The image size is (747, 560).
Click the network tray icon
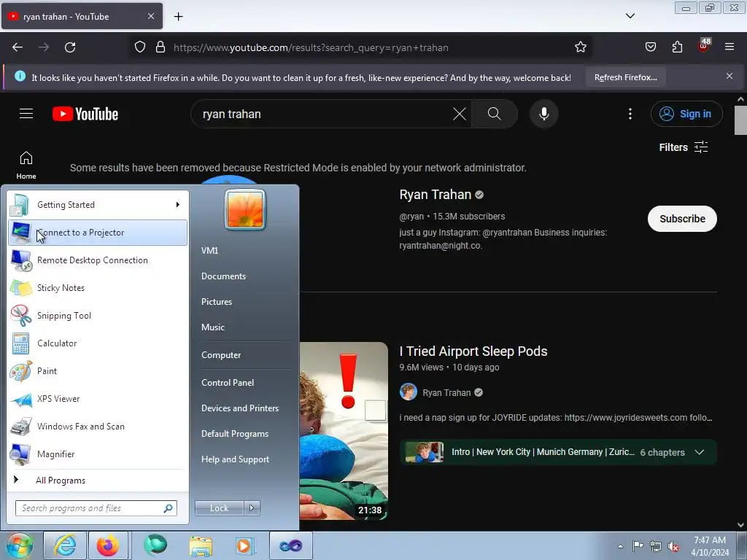coord(656,546)
